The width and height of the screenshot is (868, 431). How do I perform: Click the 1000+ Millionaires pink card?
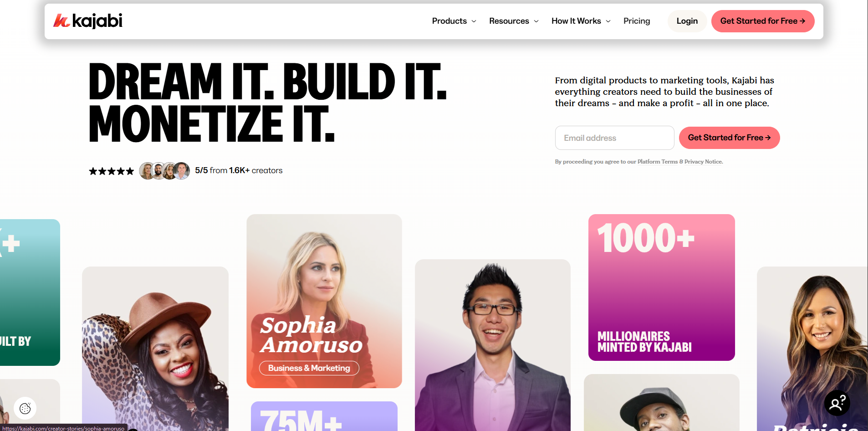click(662, 287)
